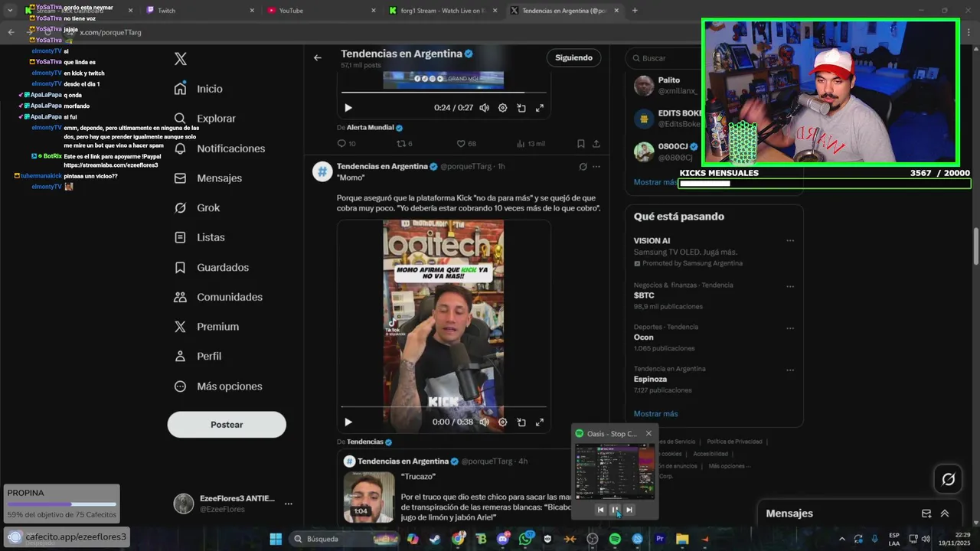The width and height of the screenshot is (980, 551).
Task: Play the Momo video at 0:00
Action: [348, 422]
